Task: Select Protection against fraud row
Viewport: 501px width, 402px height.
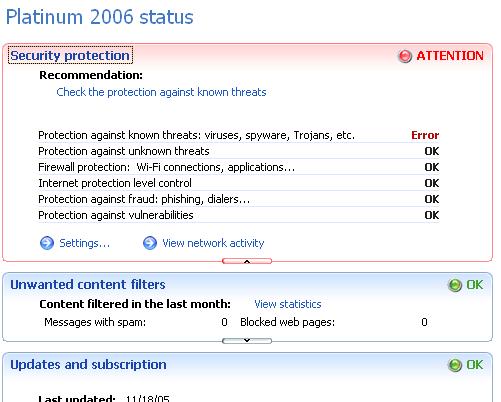Action: point(239,199)
